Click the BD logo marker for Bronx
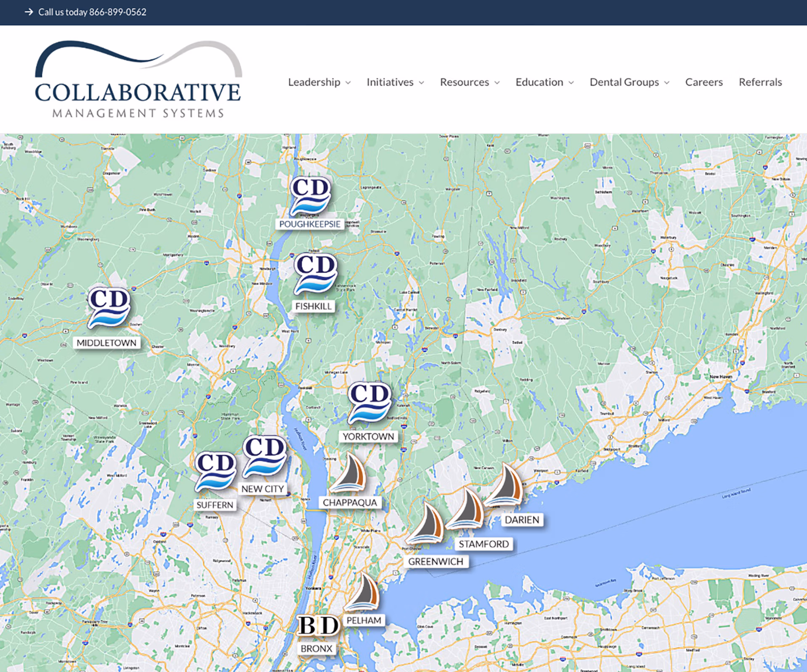The image size is (807, 672). [x=318, y=626]
